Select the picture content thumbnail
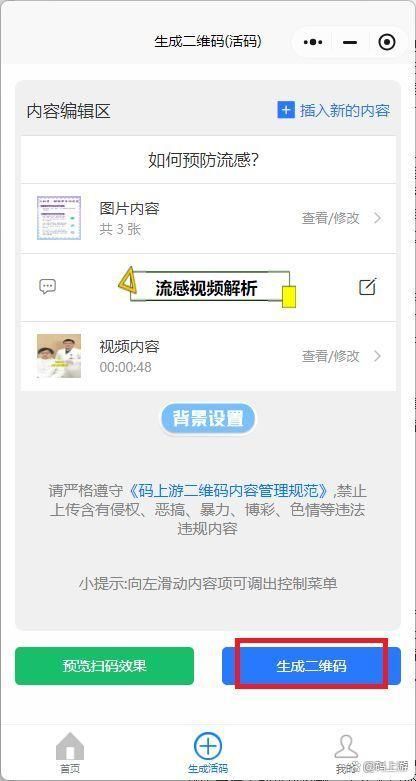 point(59,218)
